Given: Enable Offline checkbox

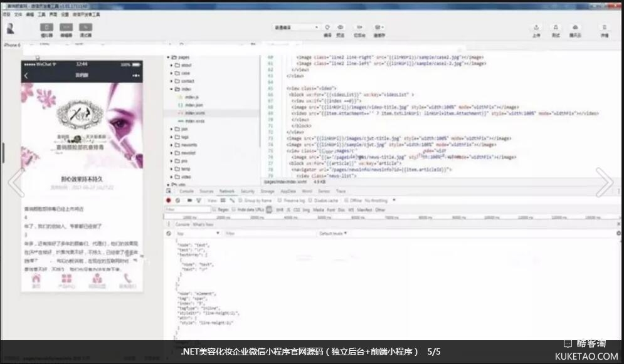Looking at the screenshot, I should point(346,200).
